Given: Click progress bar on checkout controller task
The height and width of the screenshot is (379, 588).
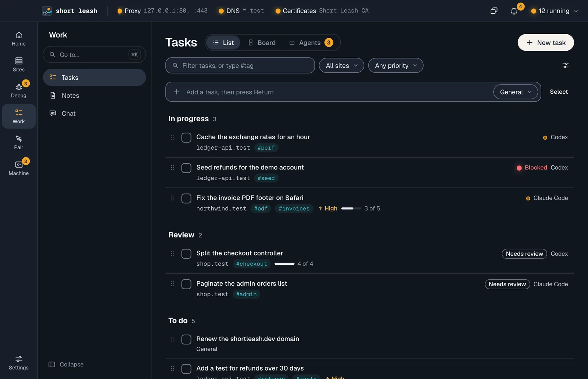Looking at the screenshot, I should click(x=284, y=264).
